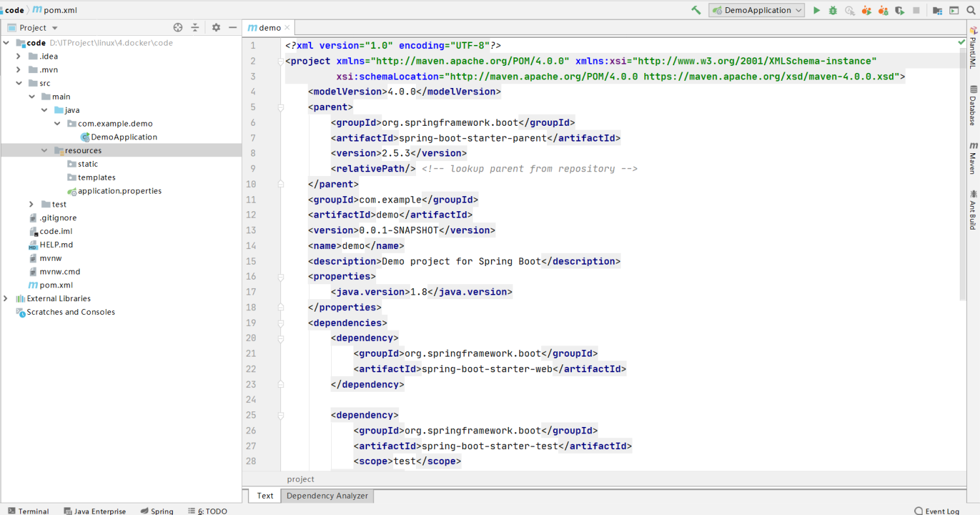
Task: Collapse All in Project panel
Action: point(194,27)
